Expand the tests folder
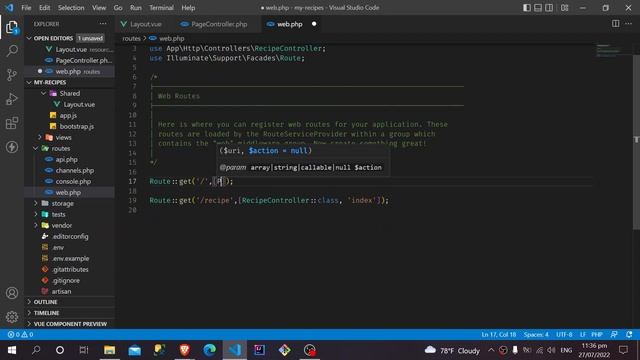This screenshot has height=360, width=640. (x=36, y=214)
